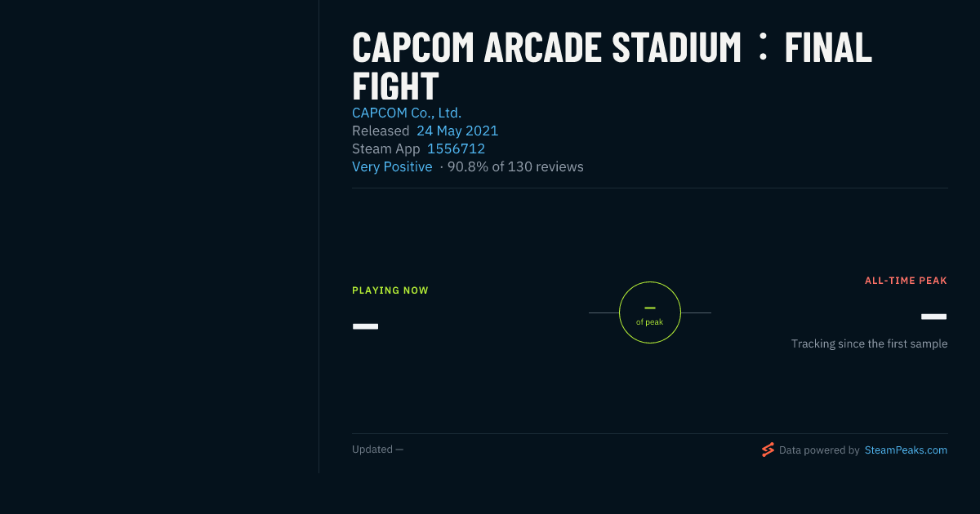The image size is (980, 514).
Task: Click the ALL-TIME PEAK label
Action: click(906, 281)
